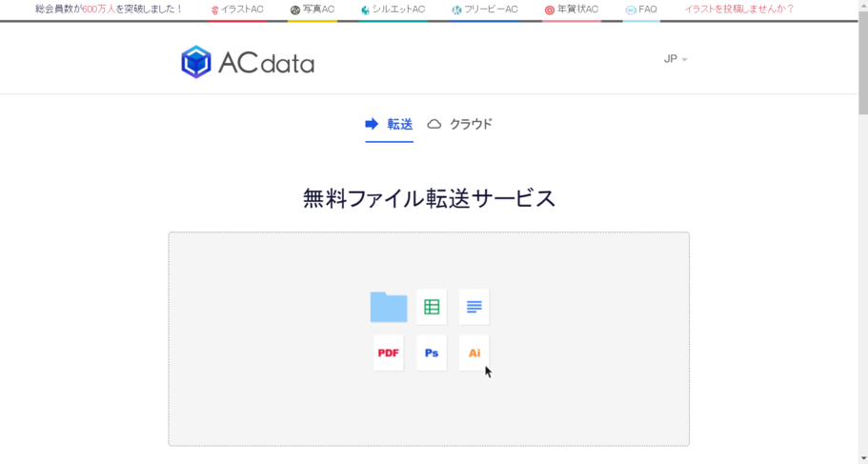Open the イラストAC site link
This screenshot has width=868, height=464.
click(237, 10)
